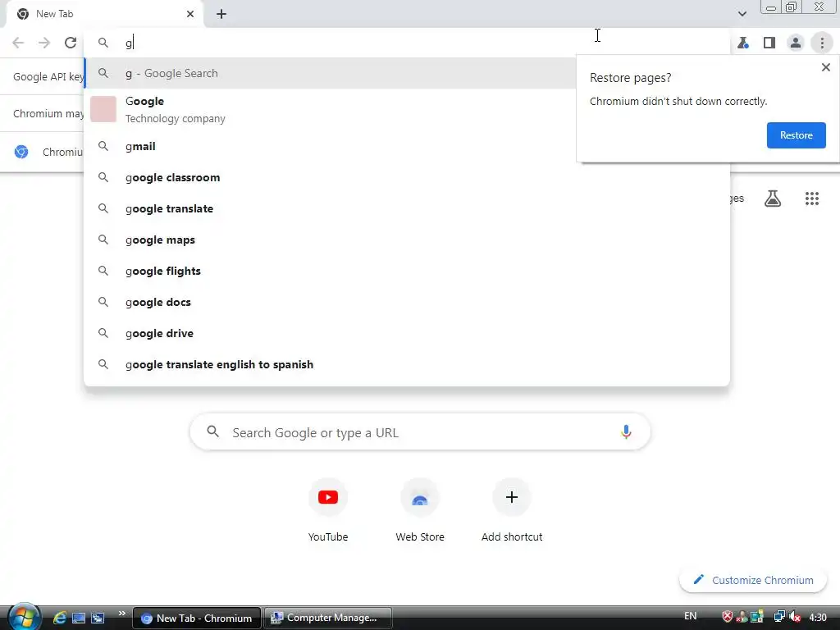840x630 pixels.
Task: Open the YouTube shortcut
Action: (328, 510)
